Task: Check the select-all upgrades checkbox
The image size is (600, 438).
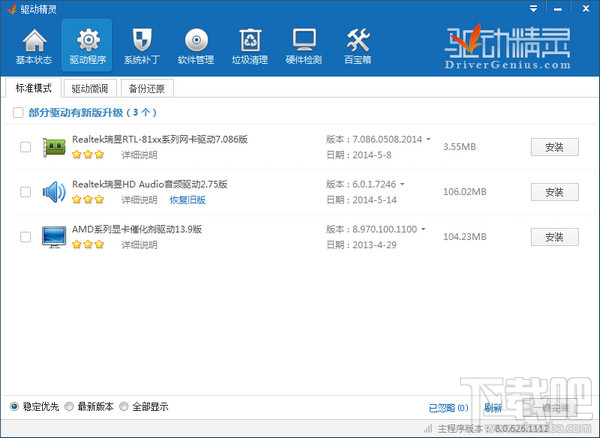Action: click(x=18, y=112)
